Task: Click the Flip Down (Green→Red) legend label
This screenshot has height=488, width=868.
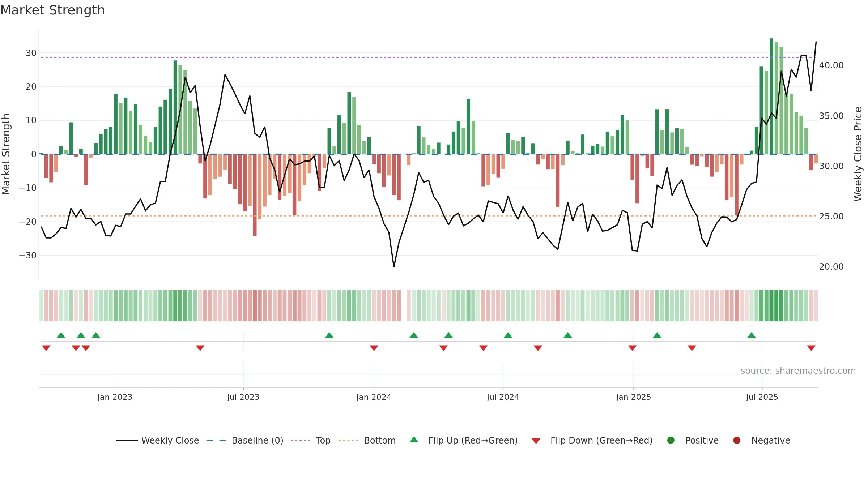Action: (601, 440)
